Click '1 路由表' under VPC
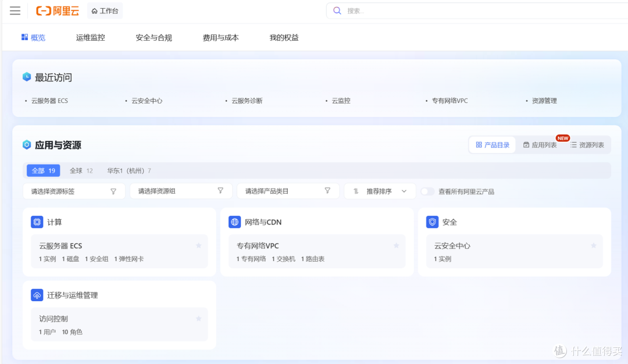Viewport: 628px width, 364px height. point(313,259)
